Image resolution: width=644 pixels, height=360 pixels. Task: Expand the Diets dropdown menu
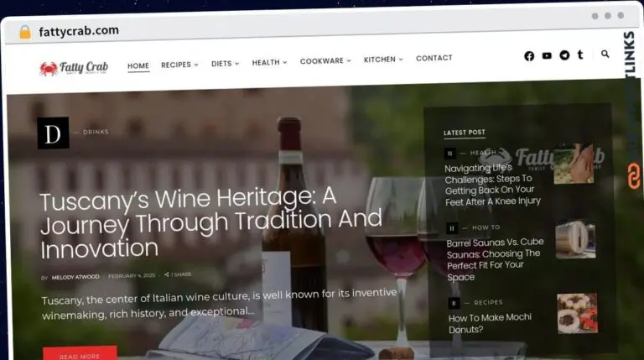pyautogui.click(x=225, y=64)
